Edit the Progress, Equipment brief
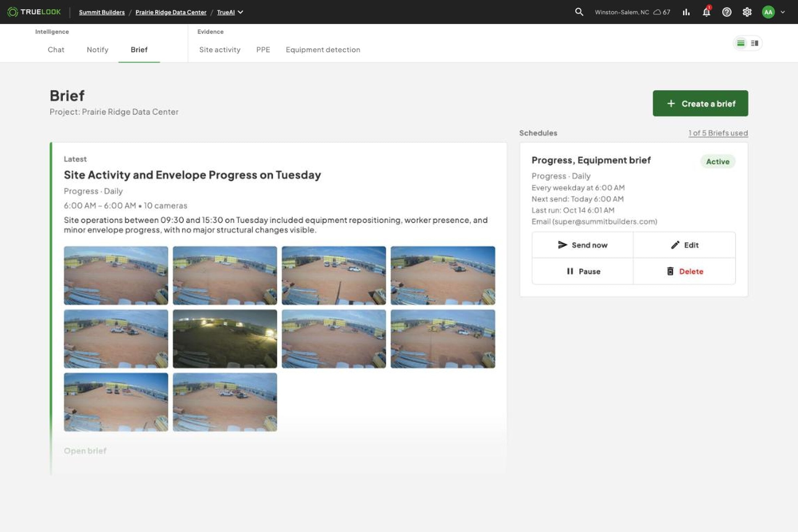This screenshot has height=532, width=798. tap(684, 245)
